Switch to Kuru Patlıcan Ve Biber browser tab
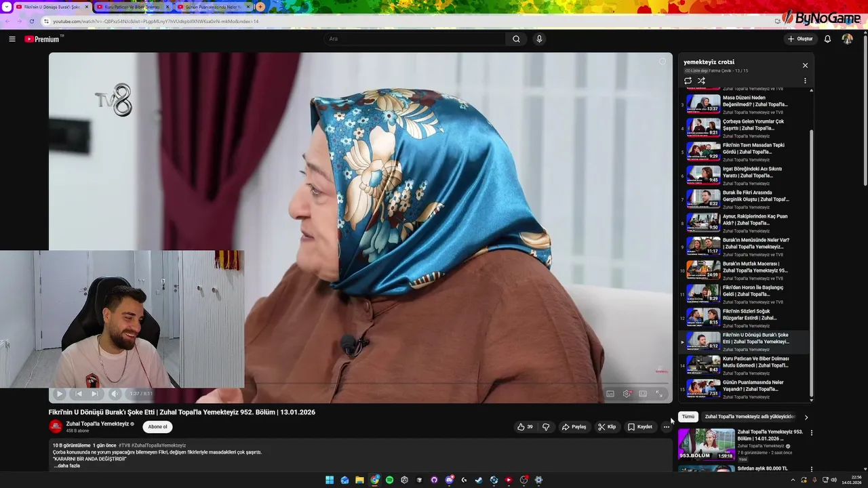This screenshot has width=868, height=488. (133, 7)
